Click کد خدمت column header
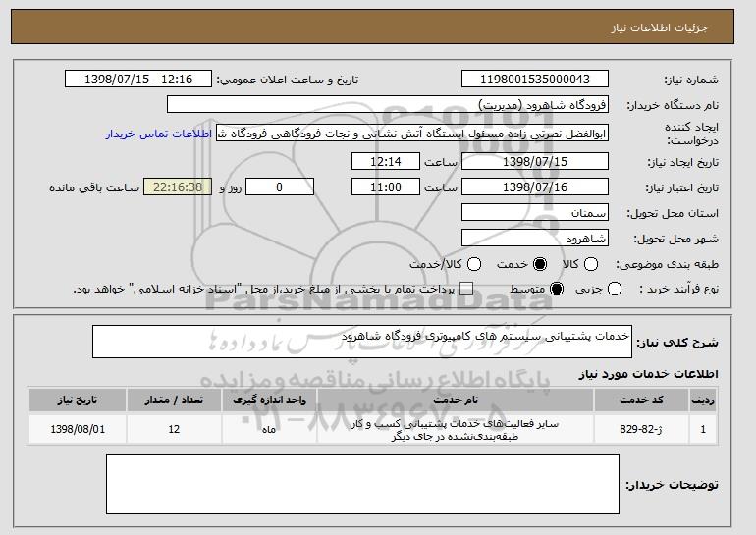 [641, 401]
